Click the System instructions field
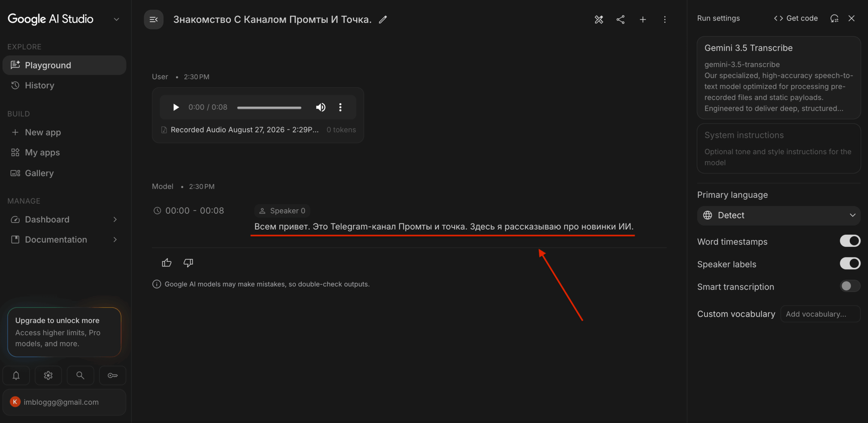This screenshot has height=423, width=868. point(778,148)
